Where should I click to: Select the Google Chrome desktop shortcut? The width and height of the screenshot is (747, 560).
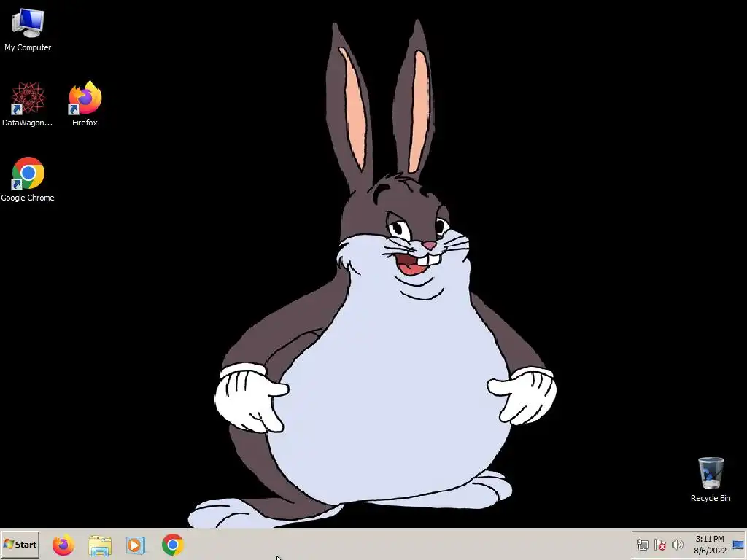(x=28, y=179)
